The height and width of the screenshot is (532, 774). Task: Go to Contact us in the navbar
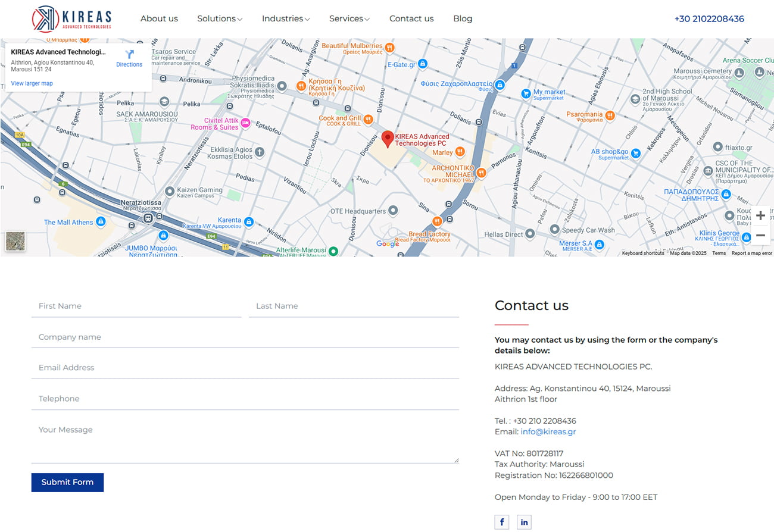click(x=411, y=18)
